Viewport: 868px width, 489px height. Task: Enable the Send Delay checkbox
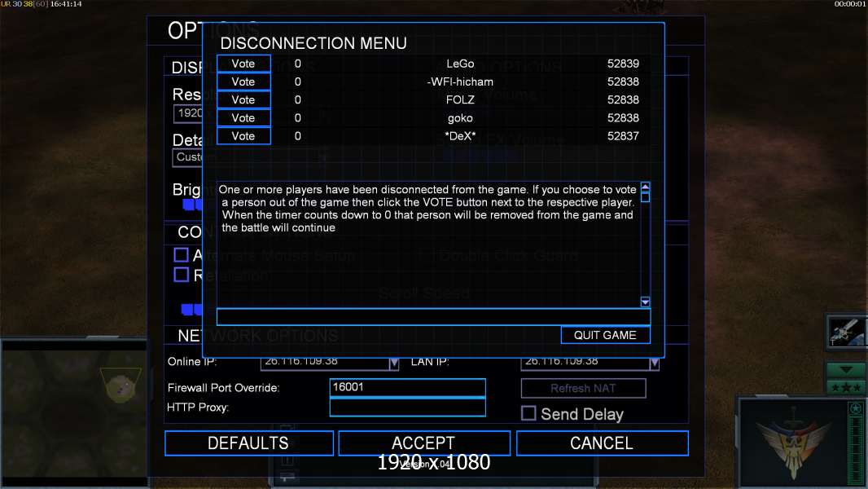coord(528,413)
